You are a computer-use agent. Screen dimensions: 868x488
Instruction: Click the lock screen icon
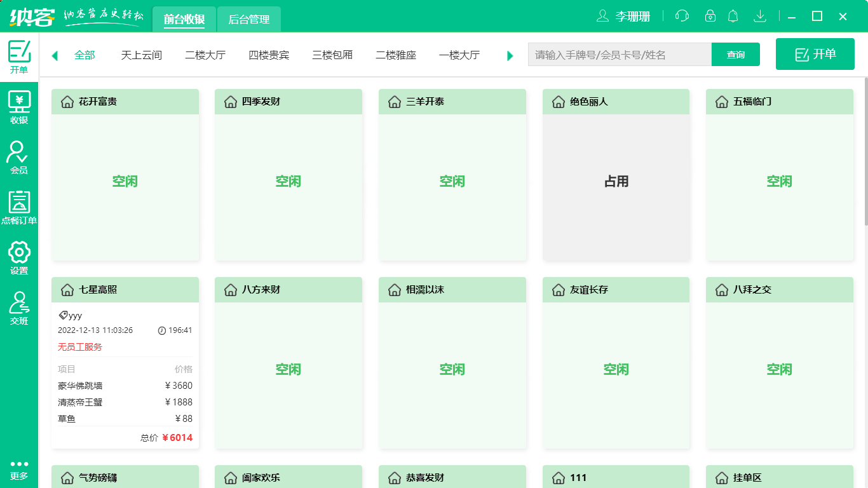(x=710, y=16)
